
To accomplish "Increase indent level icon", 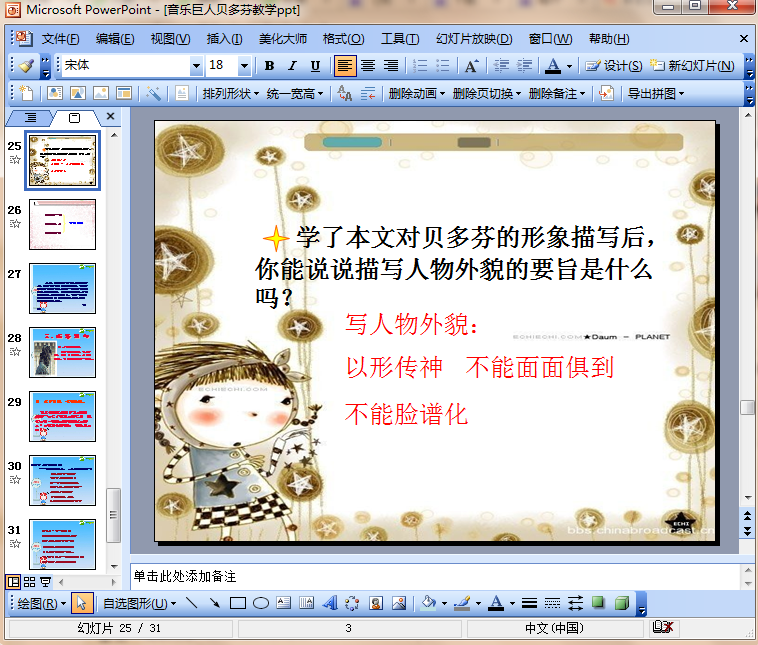I will [524, 66].
